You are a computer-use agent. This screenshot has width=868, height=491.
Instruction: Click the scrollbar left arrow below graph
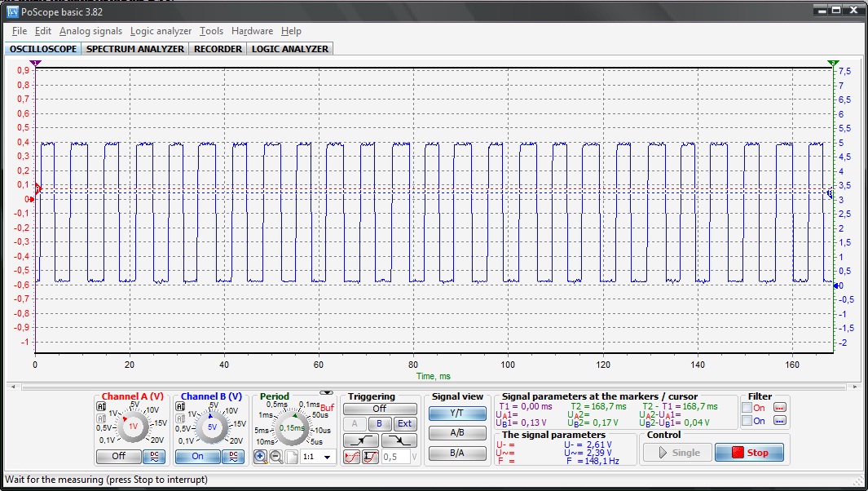pos(13,387)
